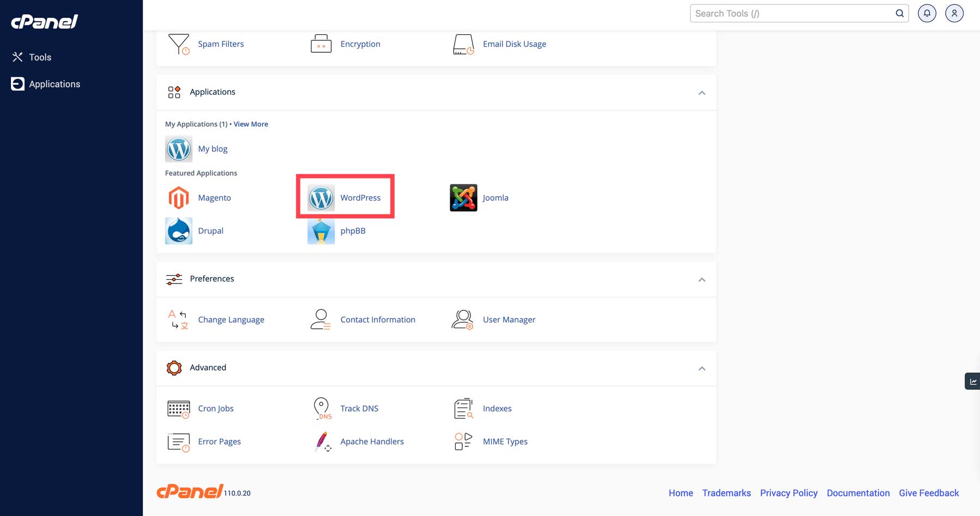Open the Privacy Policy footer link
The height and width of the screenshot is (516, 980).
click(x=788, y=493)
